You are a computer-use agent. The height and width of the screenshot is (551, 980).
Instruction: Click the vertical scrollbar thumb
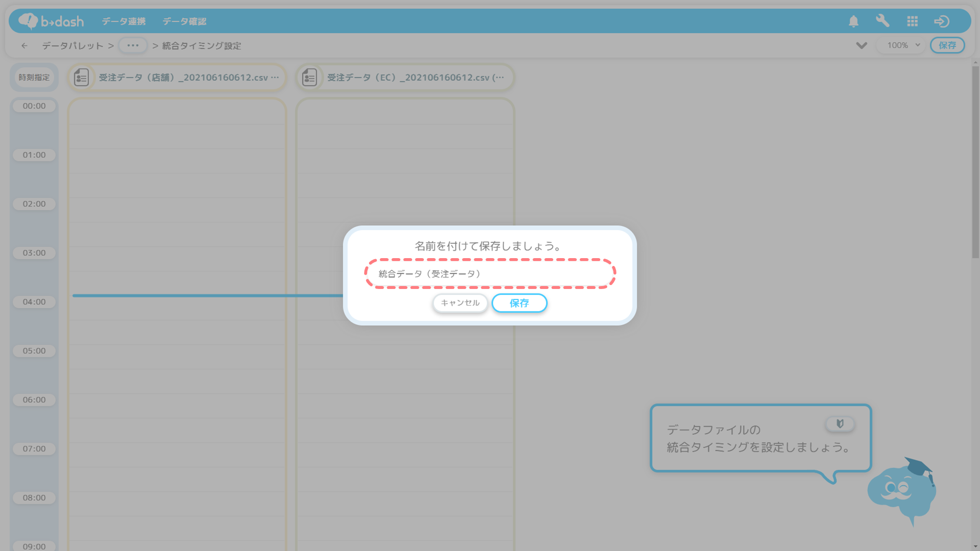(x=975, y=162)
